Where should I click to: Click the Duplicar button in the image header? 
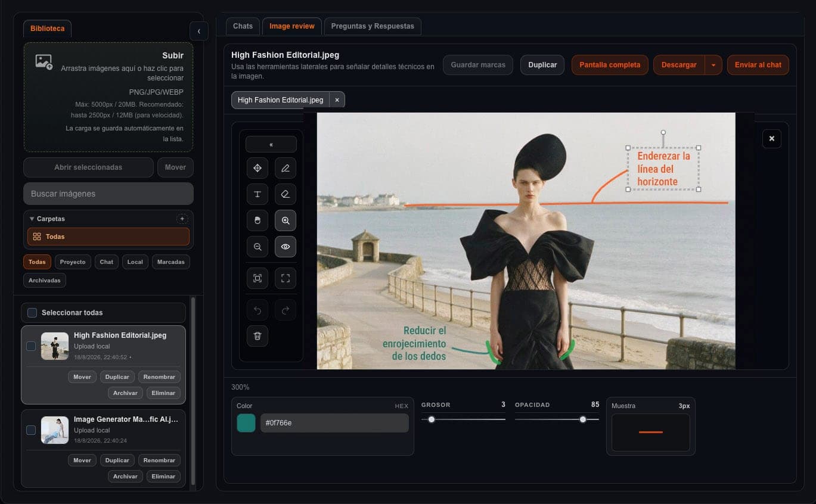click(542, 65)
